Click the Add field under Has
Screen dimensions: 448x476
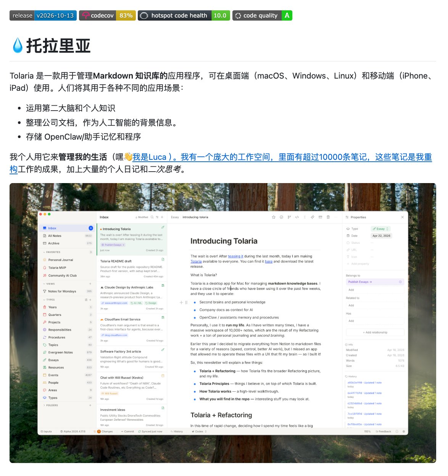pyautogui.click(x=375, y=321)
